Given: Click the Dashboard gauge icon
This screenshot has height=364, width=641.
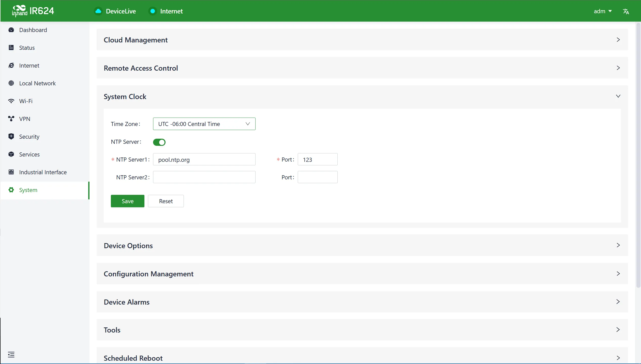Looking at the screenshot, I should (x=11, y=30).
